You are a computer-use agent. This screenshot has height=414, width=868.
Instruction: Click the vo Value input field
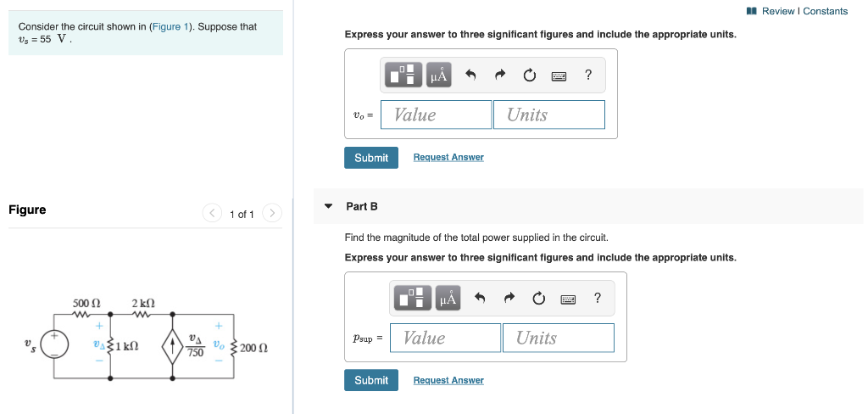pyautogui.click(x=437, y=115)
